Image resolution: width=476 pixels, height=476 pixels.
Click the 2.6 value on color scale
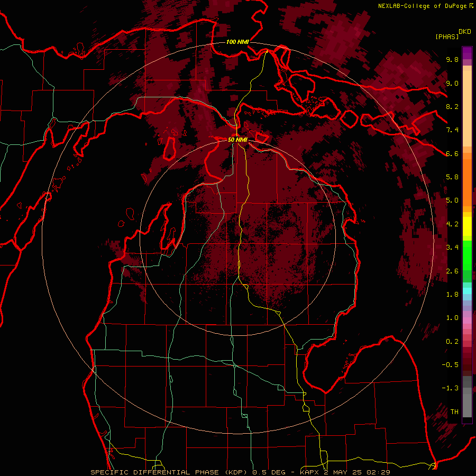tap(452, 271)
